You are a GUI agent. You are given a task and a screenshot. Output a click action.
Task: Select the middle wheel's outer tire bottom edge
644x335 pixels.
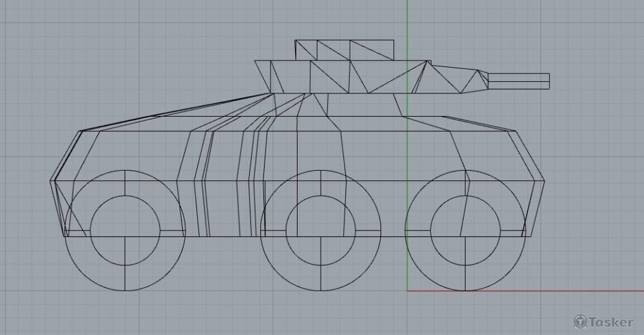click(x=321, y=291)
